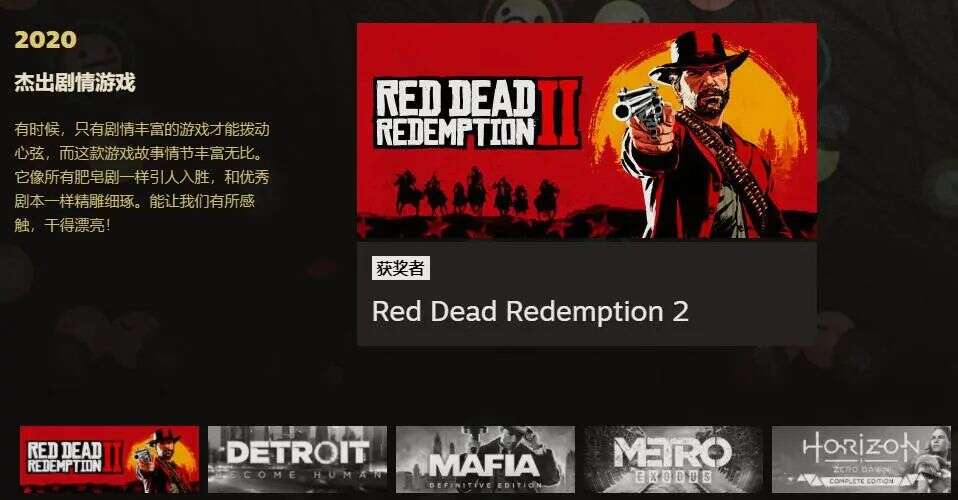Image resolution: width=958 pixels, height=500 pixels.
Task: Click the MAFIA logo text in thumbnail
Action: pos(484,465)
